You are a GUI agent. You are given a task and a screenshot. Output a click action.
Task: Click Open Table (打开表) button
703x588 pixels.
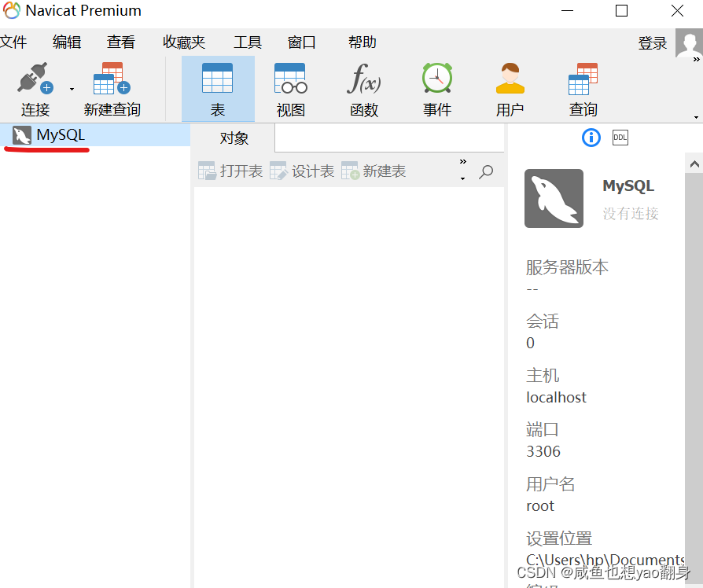230,171
